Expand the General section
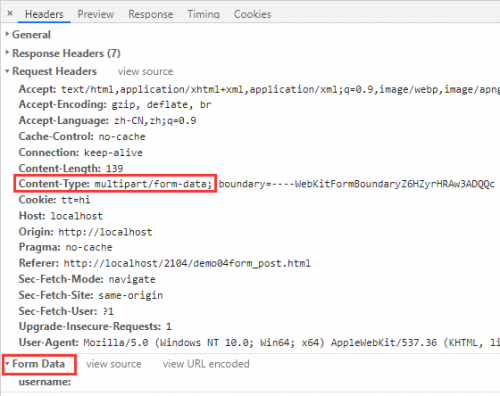Viewport: 500px width, 396px height. click(28, 35)
